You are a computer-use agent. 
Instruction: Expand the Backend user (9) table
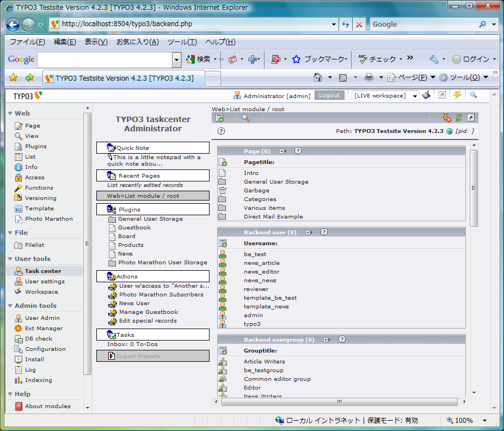pos(309,232)
